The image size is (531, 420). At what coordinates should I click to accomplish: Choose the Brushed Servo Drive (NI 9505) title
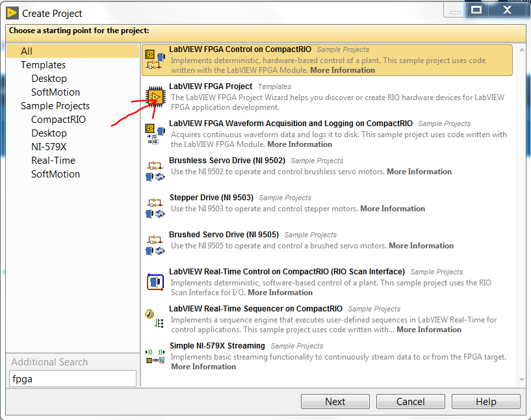click(224, 235)
